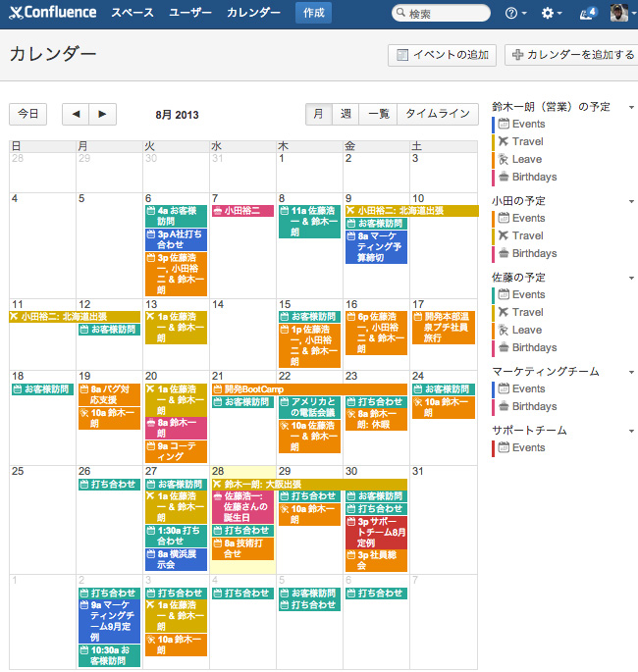
Task: Open 8a 横浜展示会 event on August 27
Action: (177, 559)
